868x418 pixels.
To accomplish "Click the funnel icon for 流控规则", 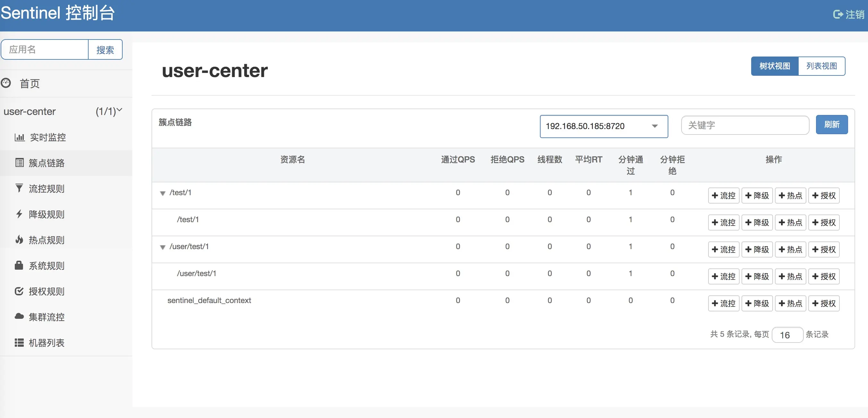I will click(x=20, y=188).
